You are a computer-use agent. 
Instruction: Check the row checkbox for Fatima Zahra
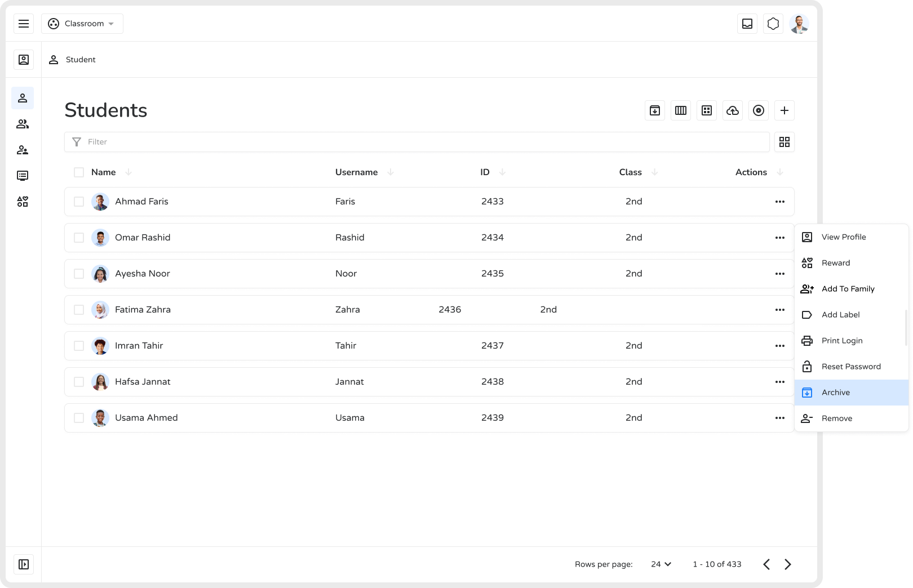[x=79, y=309]
